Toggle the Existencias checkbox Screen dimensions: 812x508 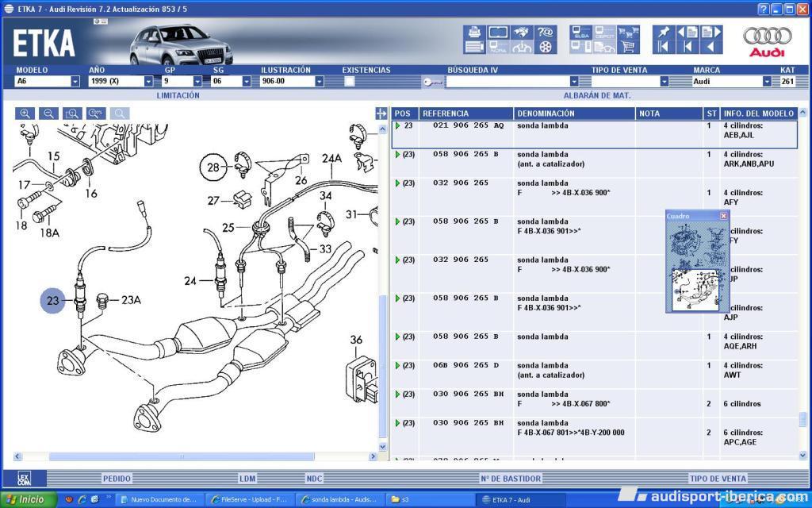coord(349,82)
